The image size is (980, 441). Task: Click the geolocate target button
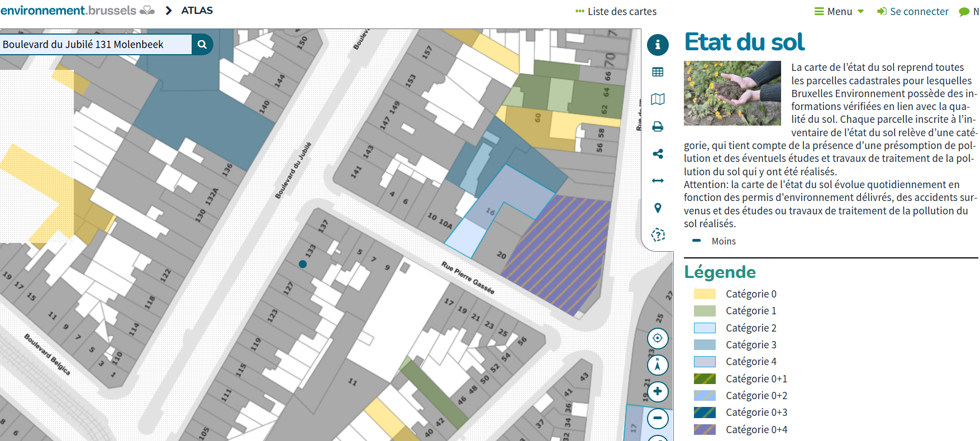(x=658, y=338)
